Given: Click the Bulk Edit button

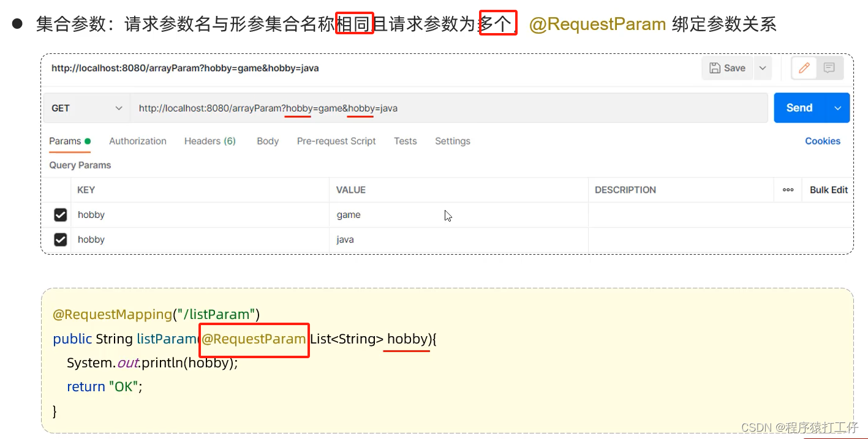Looking at the screenshot, I should click(829, 190).
